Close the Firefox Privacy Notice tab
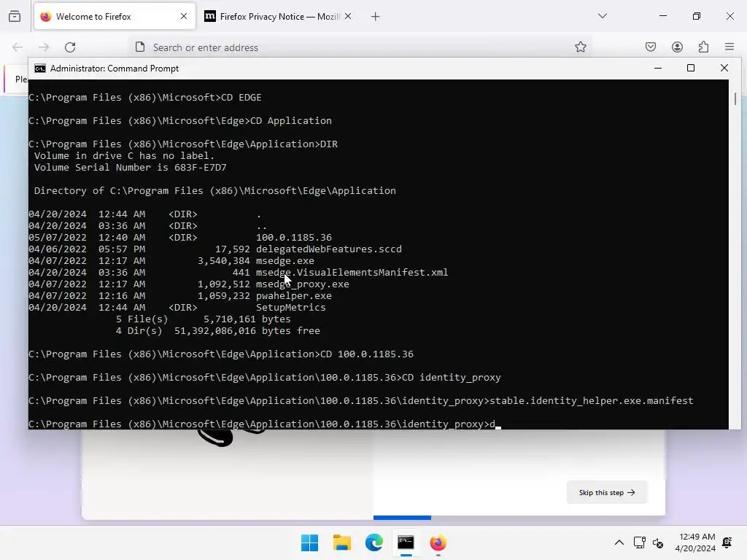This screenshot has height=560, width=747. tap(348, 16)
